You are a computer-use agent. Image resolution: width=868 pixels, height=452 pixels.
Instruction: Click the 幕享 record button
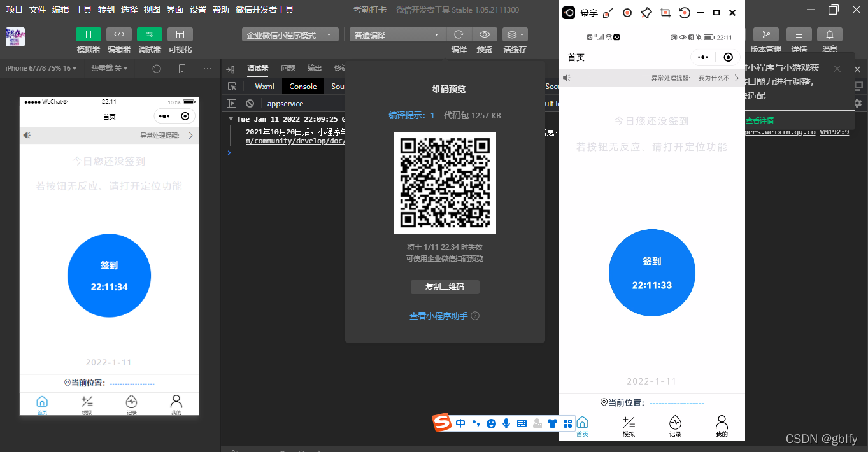627,13
